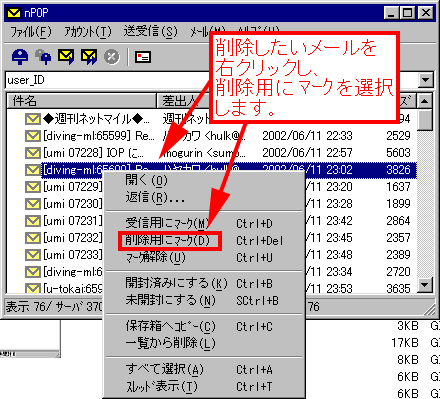
Task: Click the mail list scroll down arrow
Action: 425,285
